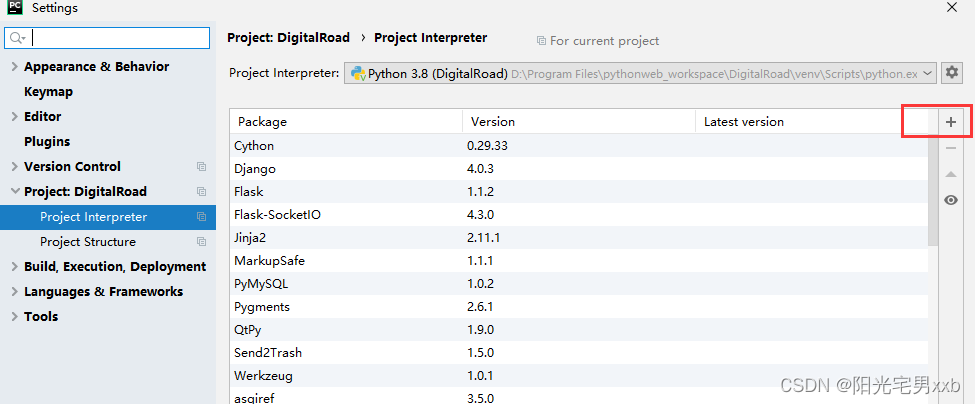Toggle the eye icon for early releases
The image size is (975, 404).
950,200
